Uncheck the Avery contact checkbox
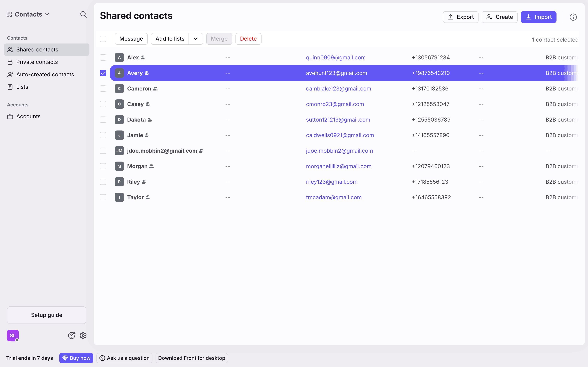 click(x=103, y=73)
